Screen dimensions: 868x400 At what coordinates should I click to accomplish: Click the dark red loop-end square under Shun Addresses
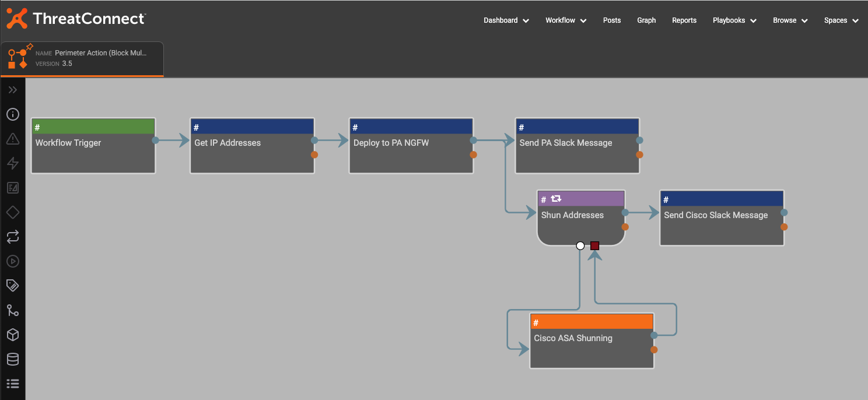pyautogui.click(x=595, y=246)
